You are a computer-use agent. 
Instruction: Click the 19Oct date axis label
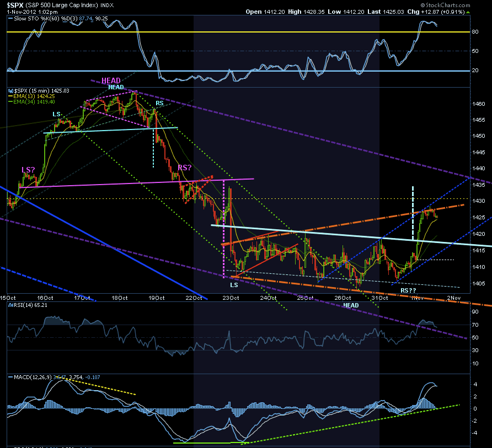click(156, 298)
